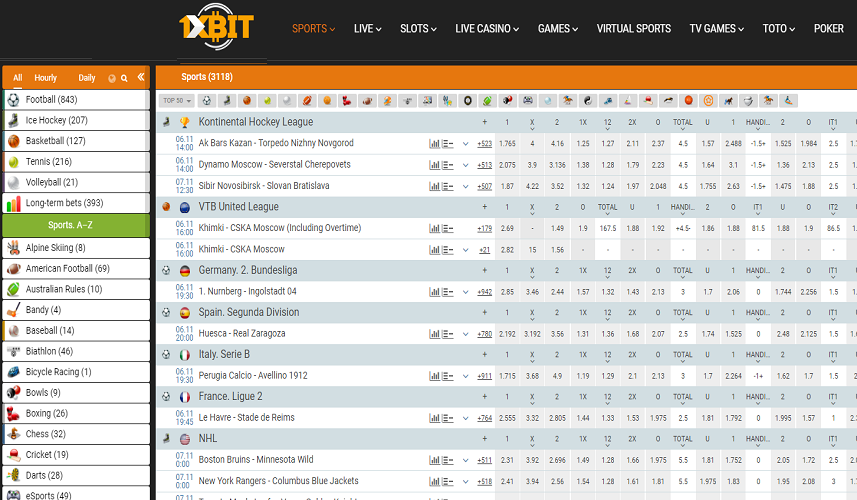Click the Long-term bets bar chart icon

[x=14, y=204]
